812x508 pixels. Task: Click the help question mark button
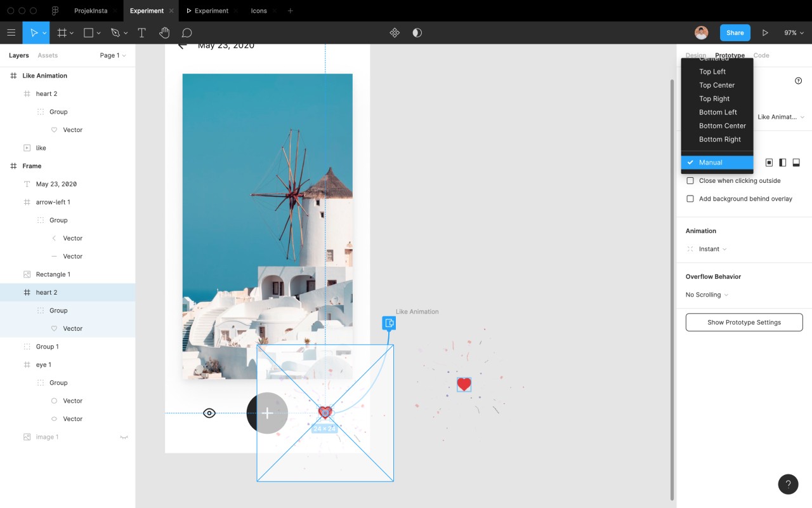click(788, 484)
